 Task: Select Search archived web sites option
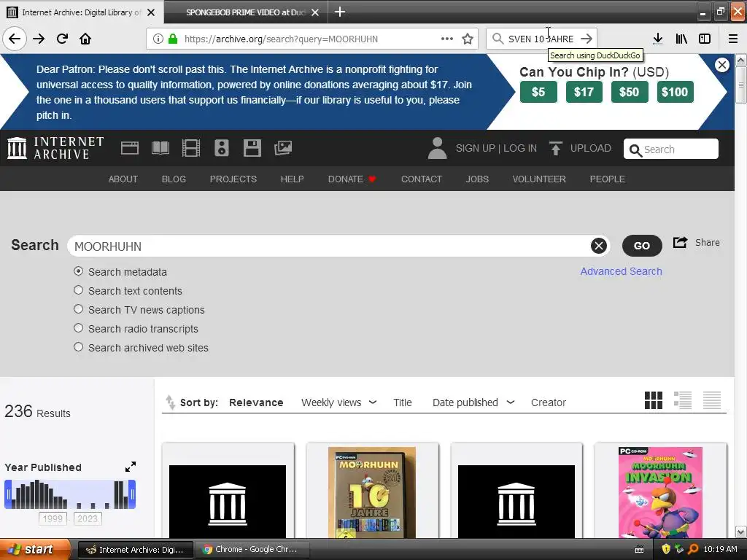click(79, 347)
